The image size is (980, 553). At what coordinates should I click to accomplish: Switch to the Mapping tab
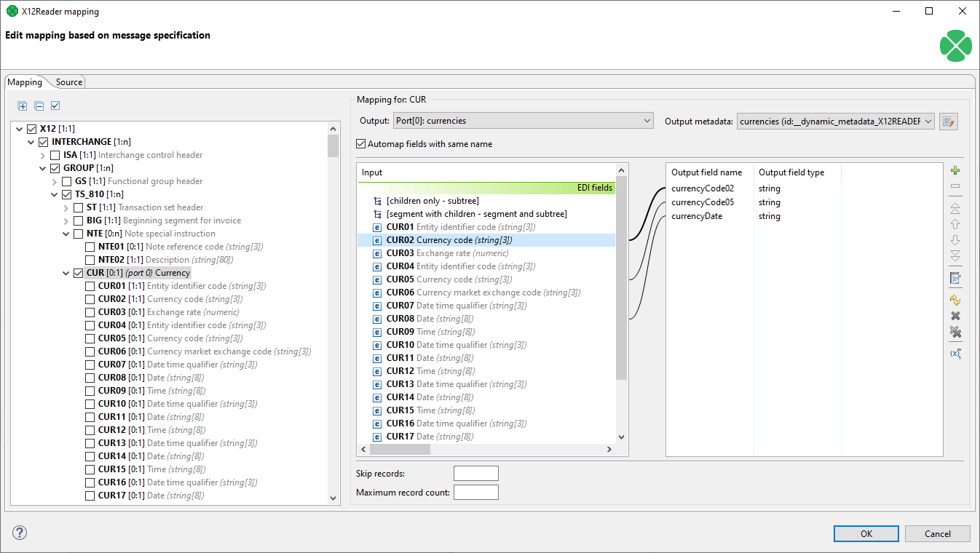25,81
